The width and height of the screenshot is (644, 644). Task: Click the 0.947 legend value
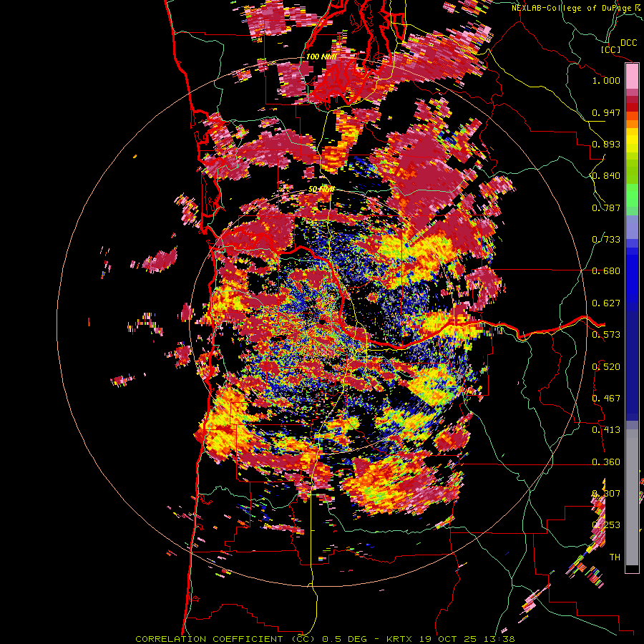coord(606,112)
